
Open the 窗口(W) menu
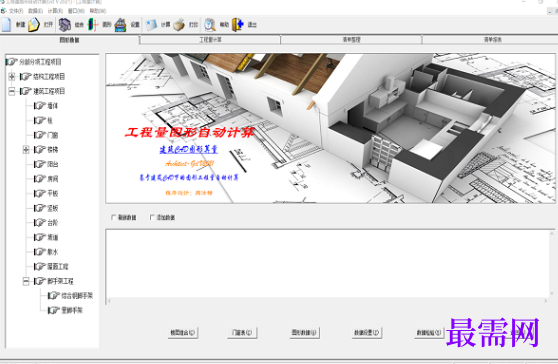click(76, 11)
